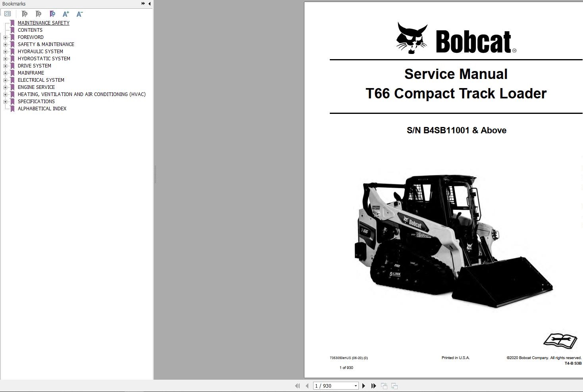Click the 'S/N B4SB11001 & Above' text
This screenshot has width=583, height=392.
click(456, 131)
